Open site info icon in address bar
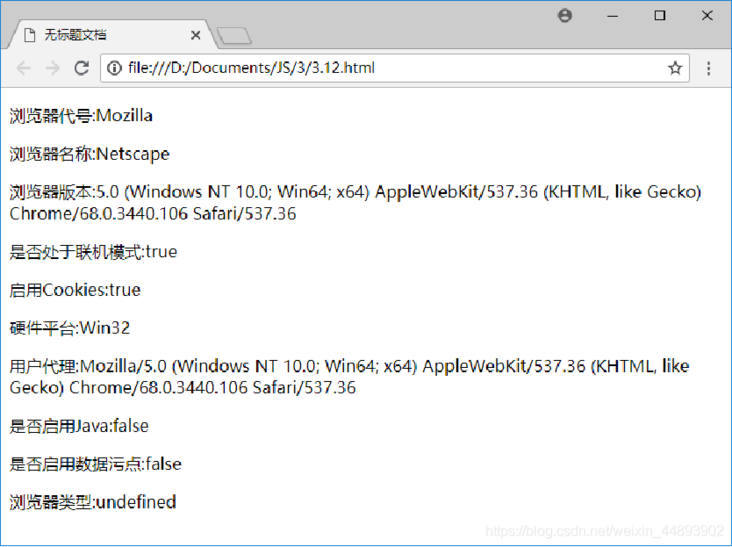The height and width of the screenshot is (547, 732). coord(114,68)
